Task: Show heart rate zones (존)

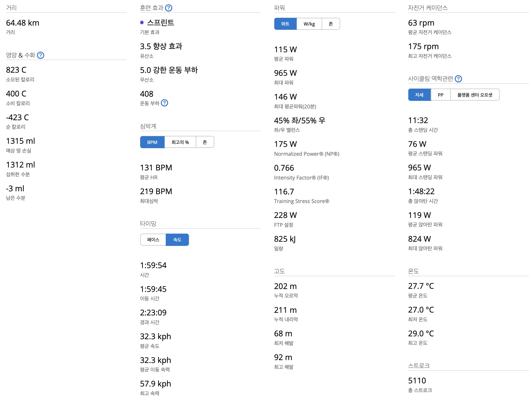Action: 205,142
